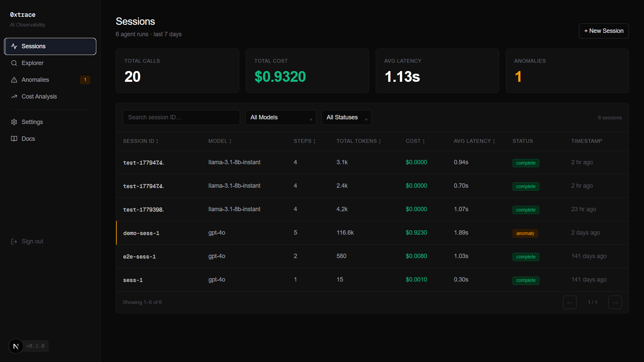Click the $0.0080 cost value
644x362 pixels.
click(416, 256)
